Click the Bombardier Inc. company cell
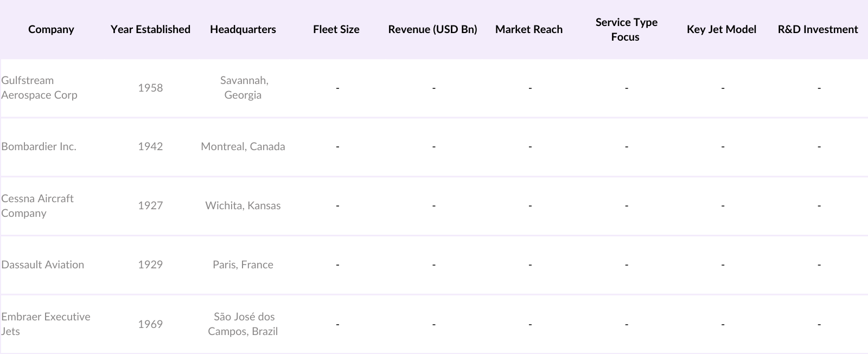 point(39,146)
